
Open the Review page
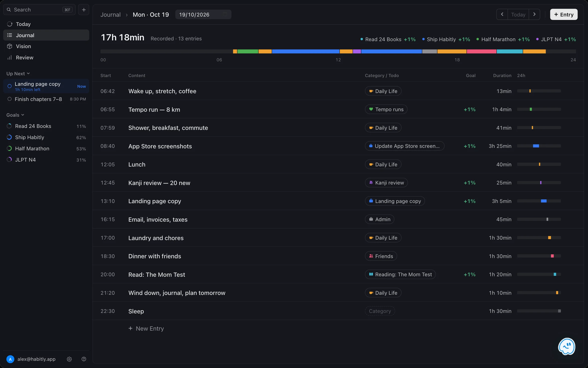(46, 58)
